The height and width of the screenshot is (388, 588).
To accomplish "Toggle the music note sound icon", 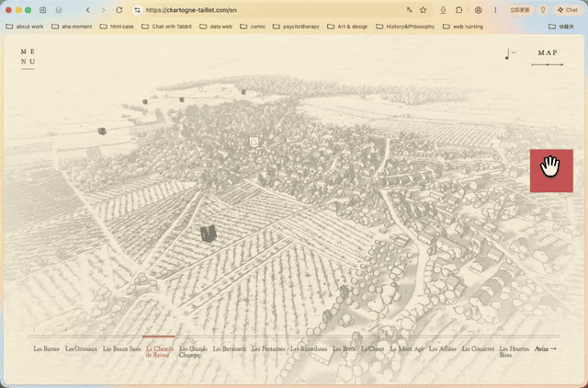I will click(510, 54).
